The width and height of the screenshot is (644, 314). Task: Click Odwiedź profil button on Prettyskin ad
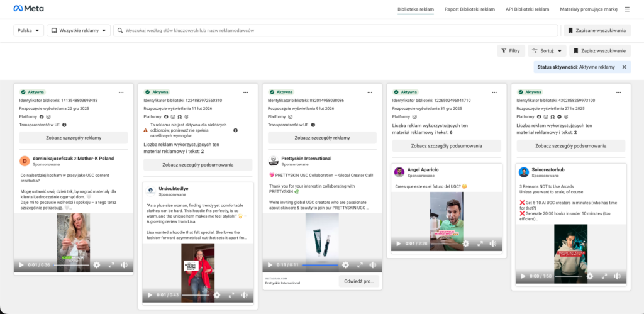360,281
